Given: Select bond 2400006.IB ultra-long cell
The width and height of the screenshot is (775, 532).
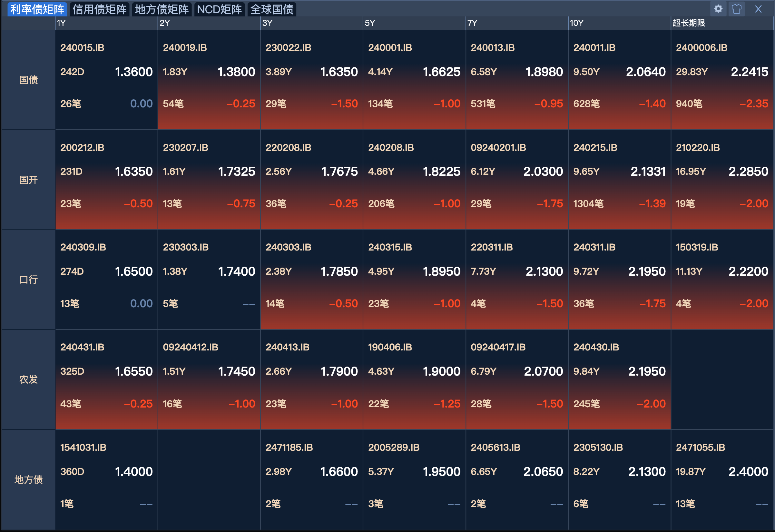Looking at the screenshot, I should click(x=701, y=48).
